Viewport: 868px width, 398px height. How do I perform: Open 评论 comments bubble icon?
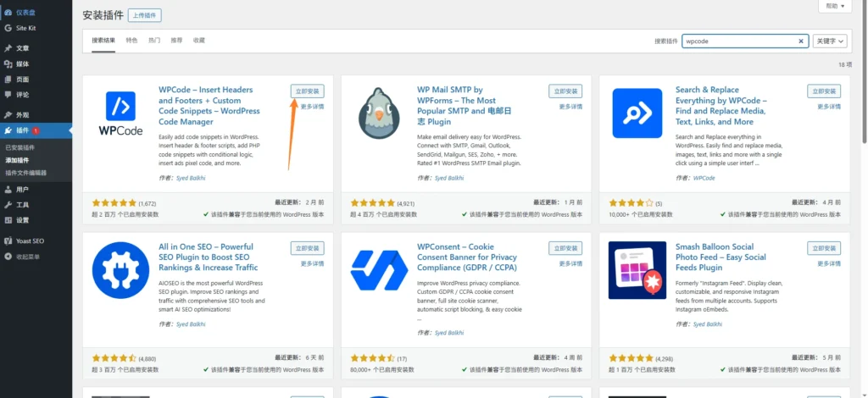click(x=8, y=95)
